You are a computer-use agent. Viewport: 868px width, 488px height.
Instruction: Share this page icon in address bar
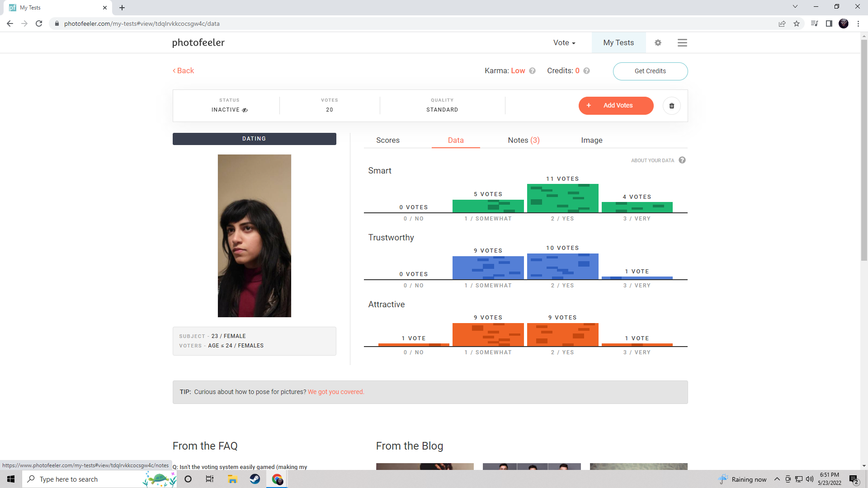[782, 23]
